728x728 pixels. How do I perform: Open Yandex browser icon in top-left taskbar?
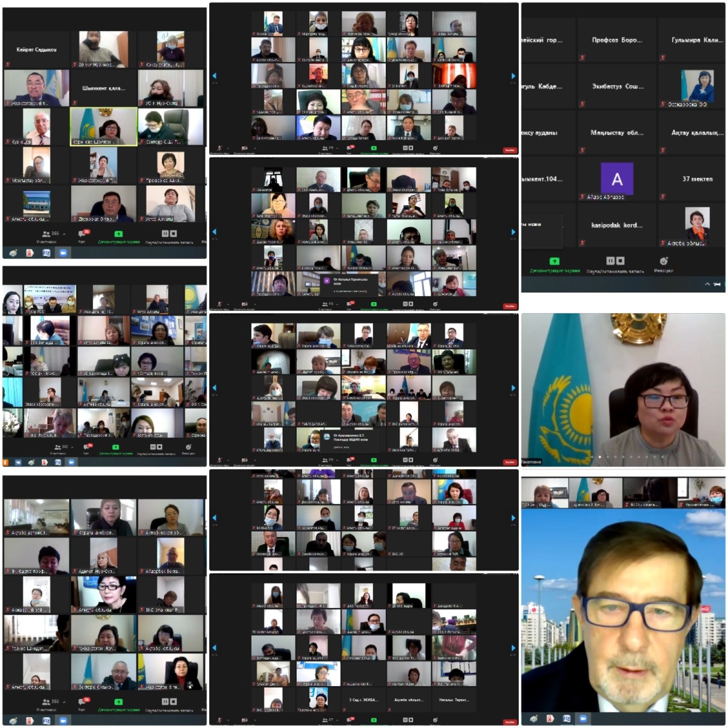pyautogui.click(x=30, y=252)
